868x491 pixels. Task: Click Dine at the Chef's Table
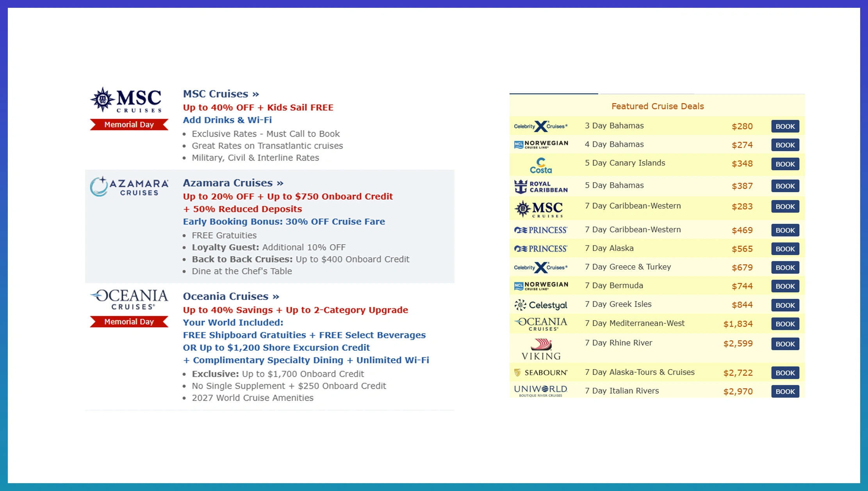tap(242, 271)
